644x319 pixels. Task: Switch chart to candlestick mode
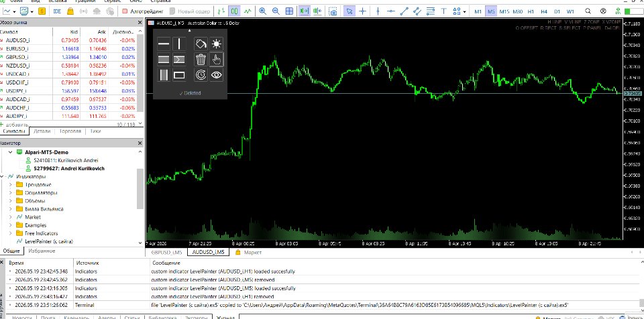pos(235,11)
